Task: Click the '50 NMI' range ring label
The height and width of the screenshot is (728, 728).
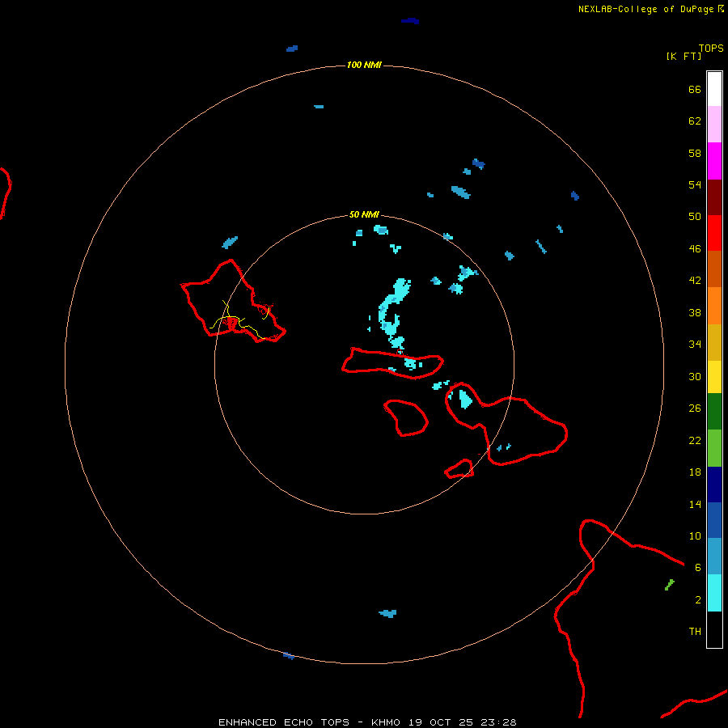Action: click(364, 214)
